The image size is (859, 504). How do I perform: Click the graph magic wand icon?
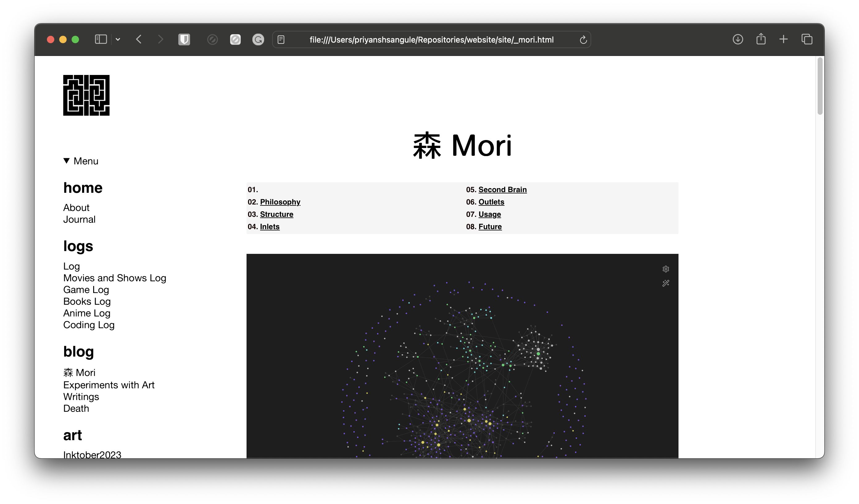[x=665, y=283]
